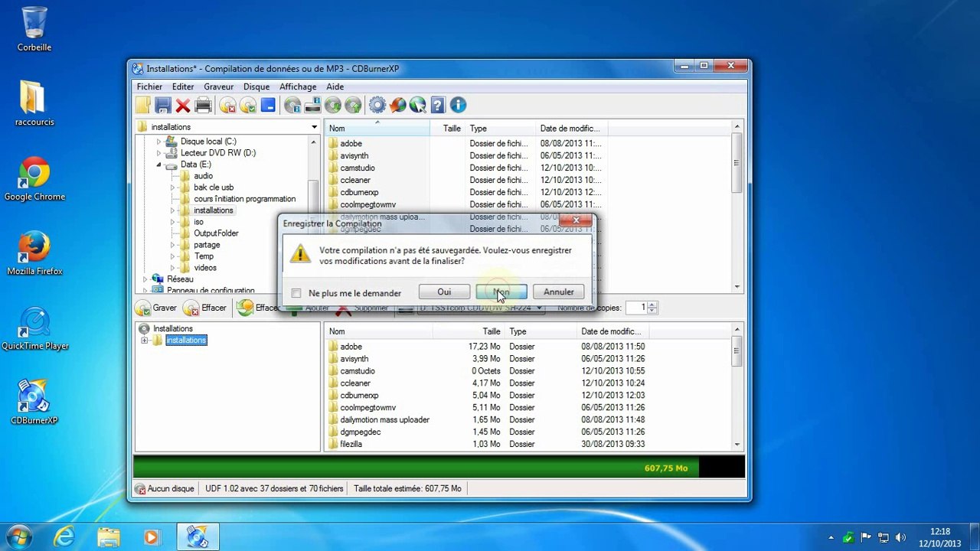Open the Affichage menu
This screenshot has height=551, width=980.
click(x=298, y=86)
